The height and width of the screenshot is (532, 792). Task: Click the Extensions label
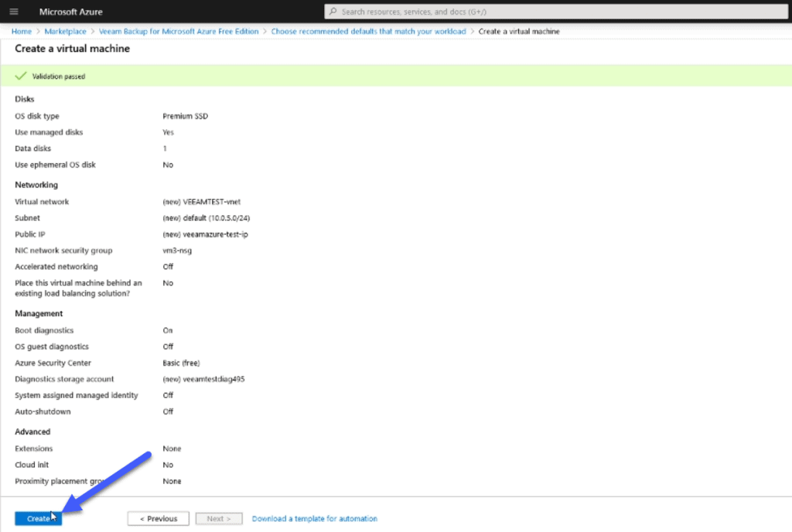tap(34, 448)
